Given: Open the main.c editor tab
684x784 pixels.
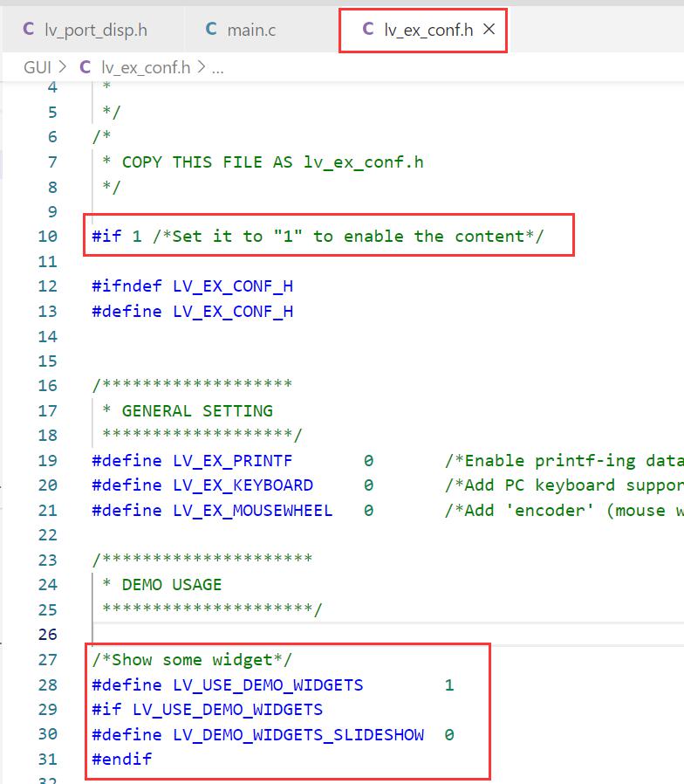Looking at the screenshot, I should pos(250,30).
